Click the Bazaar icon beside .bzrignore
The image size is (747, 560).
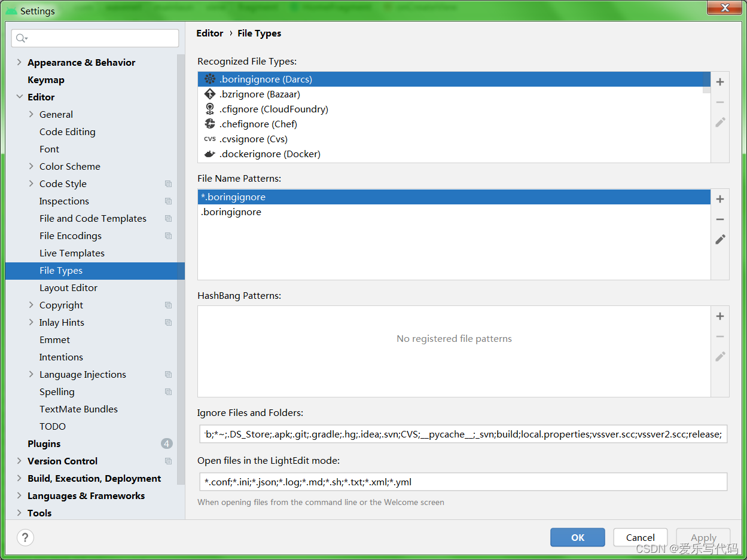coord(209,94)
